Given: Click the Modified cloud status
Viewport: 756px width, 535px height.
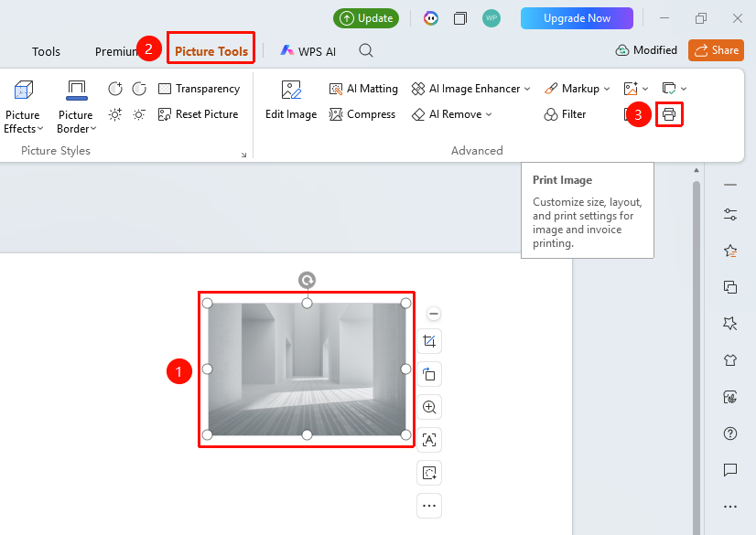Looking at the screenshot, I should click(646, 50).
